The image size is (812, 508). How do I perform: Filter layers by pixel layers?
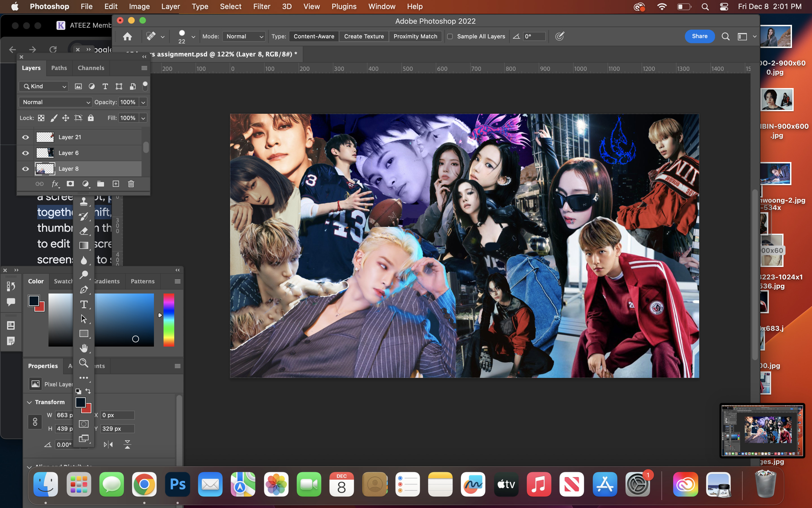pyautogui.click(x=78, y=86)
